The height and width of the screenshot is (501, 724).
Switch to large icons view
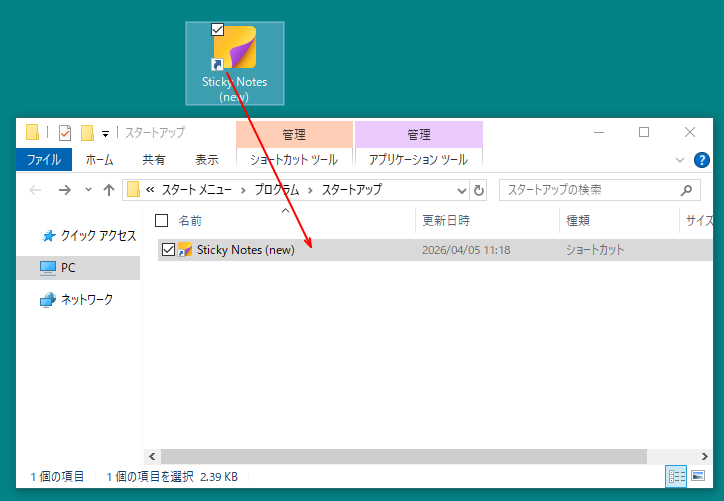[698, 476]
